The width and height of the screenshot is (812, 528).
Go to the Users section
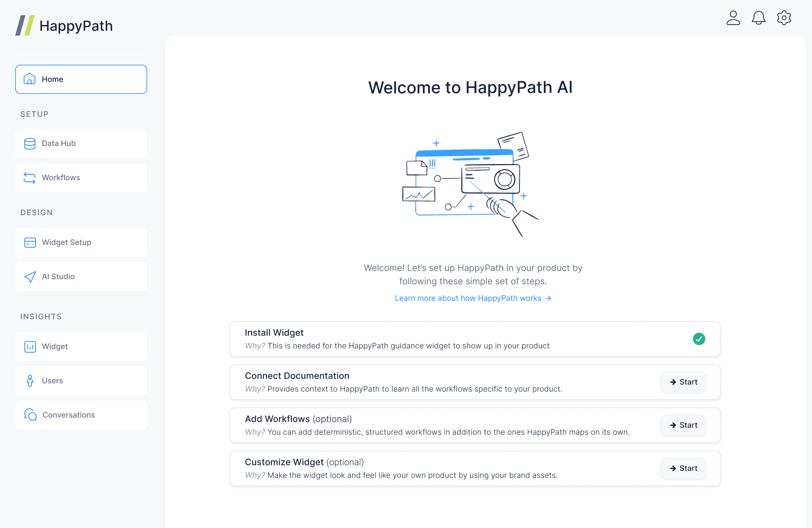(x=81, y=381)
